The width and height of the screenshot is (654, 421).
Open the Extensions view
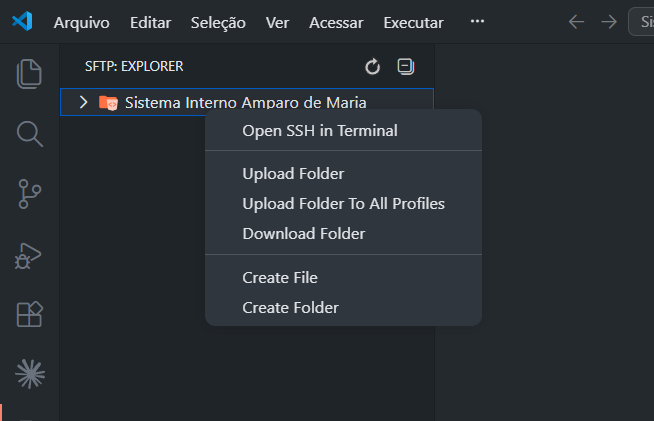click(30, 314)
